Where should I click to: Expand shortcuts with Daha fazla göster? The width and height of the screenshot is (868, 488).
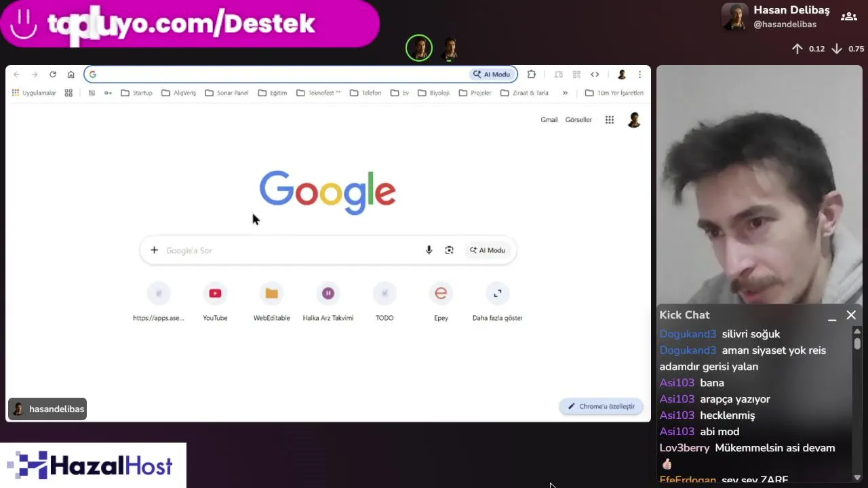tap(497, 300)
